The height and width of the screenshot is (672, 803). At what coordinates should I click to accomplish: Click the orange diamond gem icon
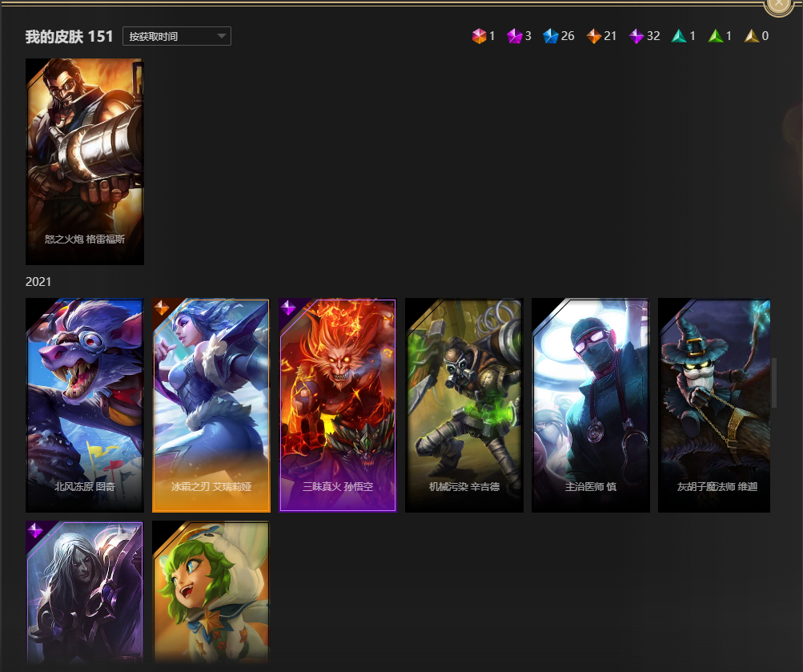pyautogui.click(x=593, y=36)
